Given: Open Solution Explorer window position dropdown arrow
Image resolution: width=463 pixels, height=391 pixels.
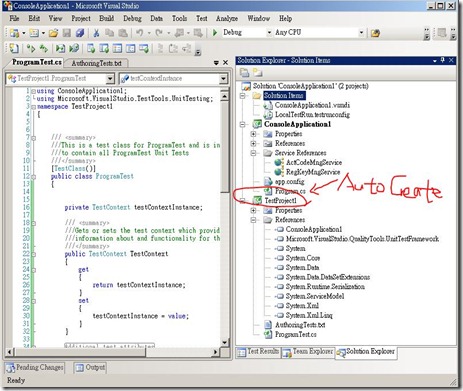Looking at the screenshot, I should click(x=435, y=61).
